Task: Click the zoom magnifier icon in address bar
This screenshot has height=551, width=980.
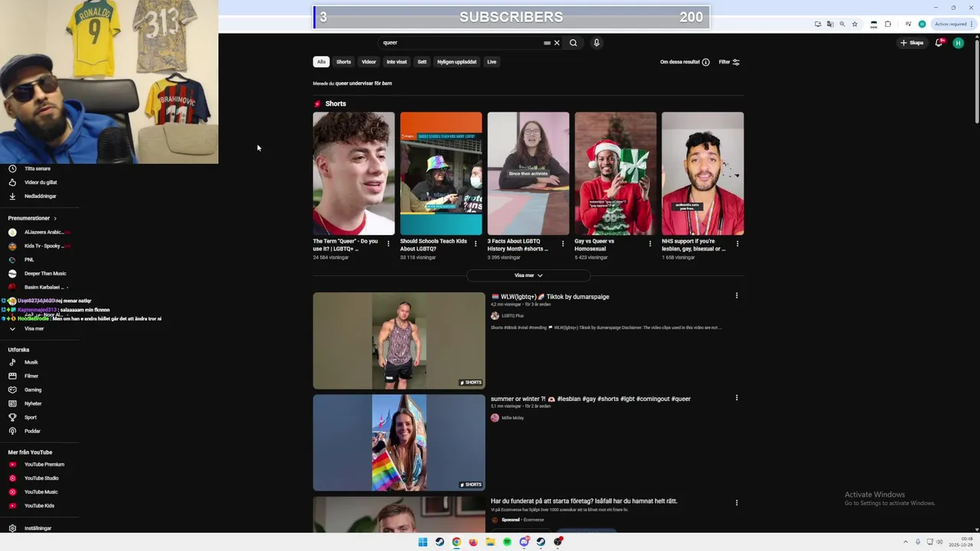Action: [842, 24]
